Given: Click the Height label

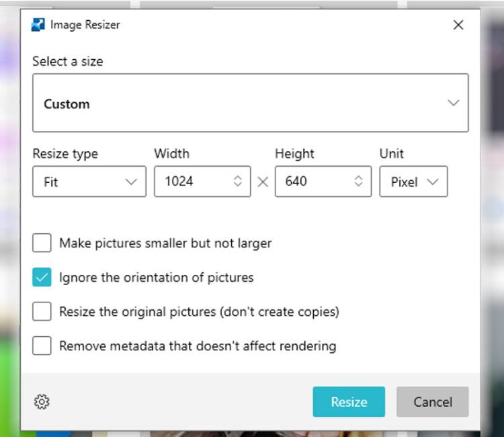Looking at the screenshot, I should coord(294,154).
